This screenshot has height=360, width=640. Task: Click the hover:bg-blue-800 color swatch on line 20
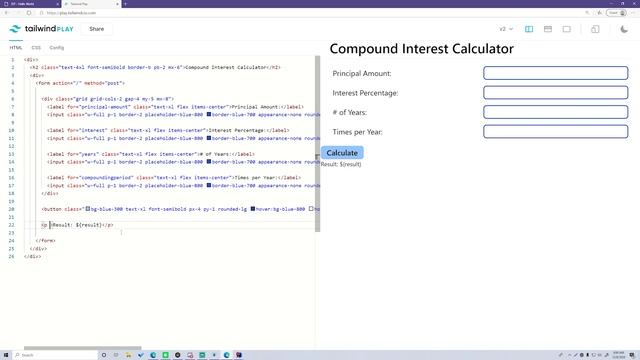point(253,209)
